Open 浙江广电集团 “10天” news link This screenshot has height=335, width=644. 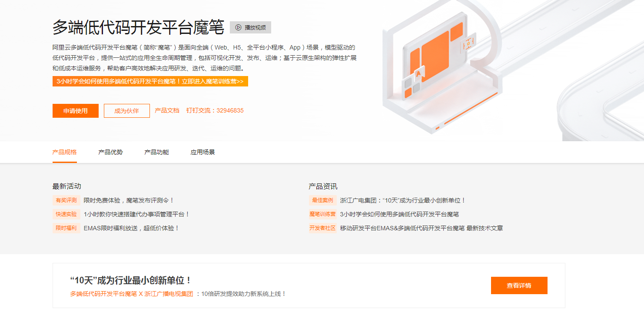tap(403, 200)
